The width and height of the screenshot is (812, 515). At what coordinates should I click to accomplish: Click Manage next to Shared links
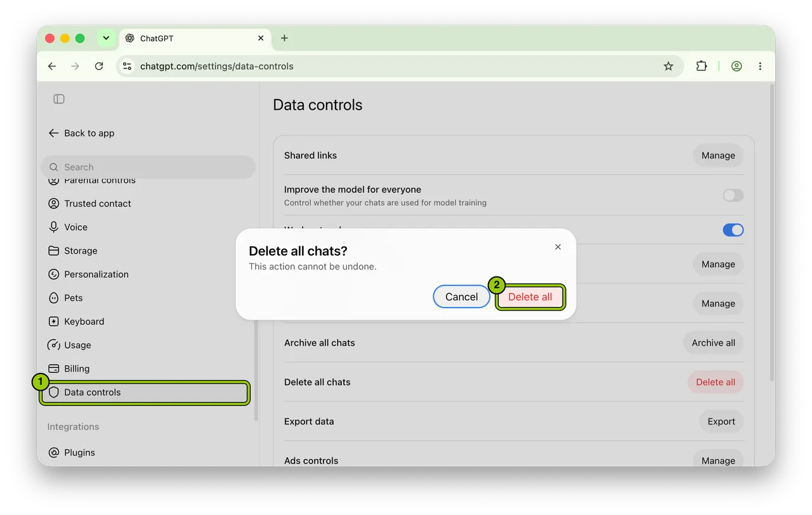718,155
